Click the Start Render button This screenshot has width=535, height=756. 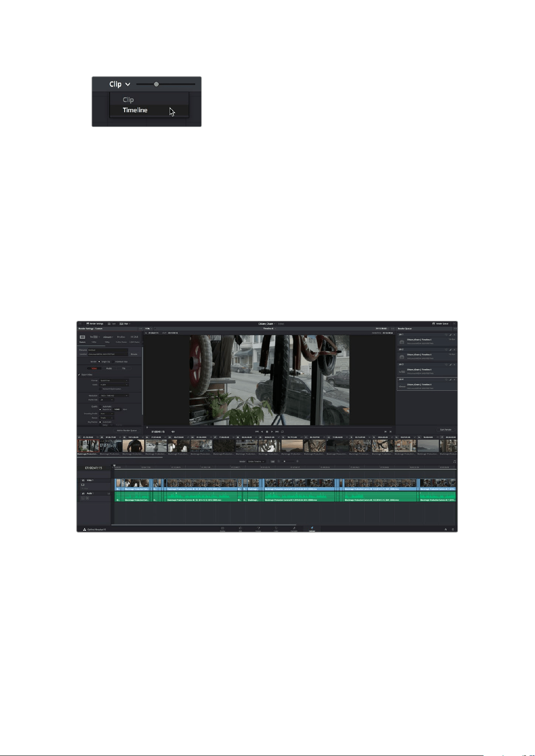click(446, 429)
